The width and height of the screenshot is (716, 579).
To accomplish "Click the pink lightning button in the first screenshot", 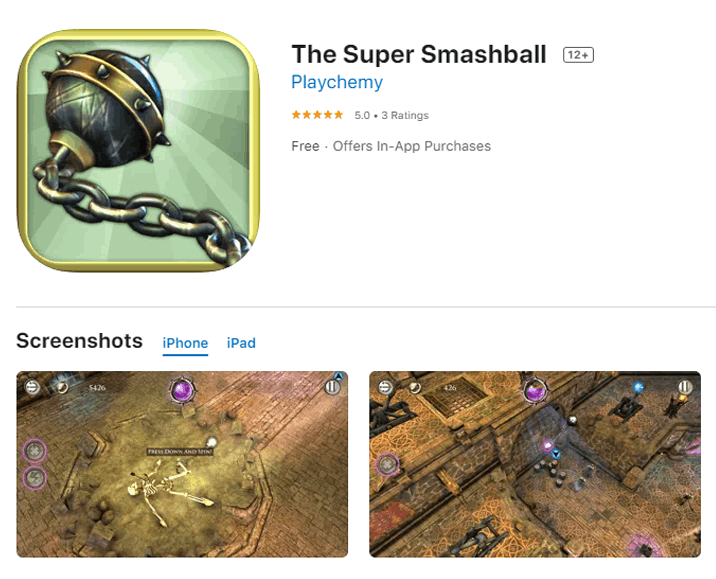I will 35,478.
